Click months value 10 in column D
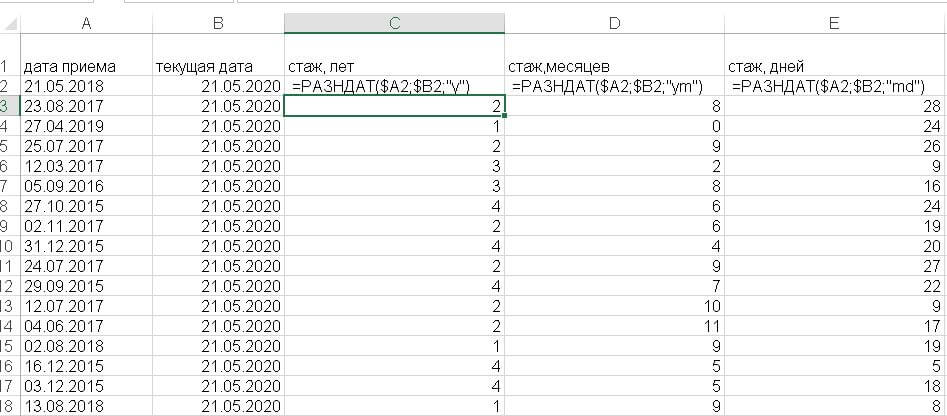The image size is (947, 416). pyautogui.click(x=614, y=306)
